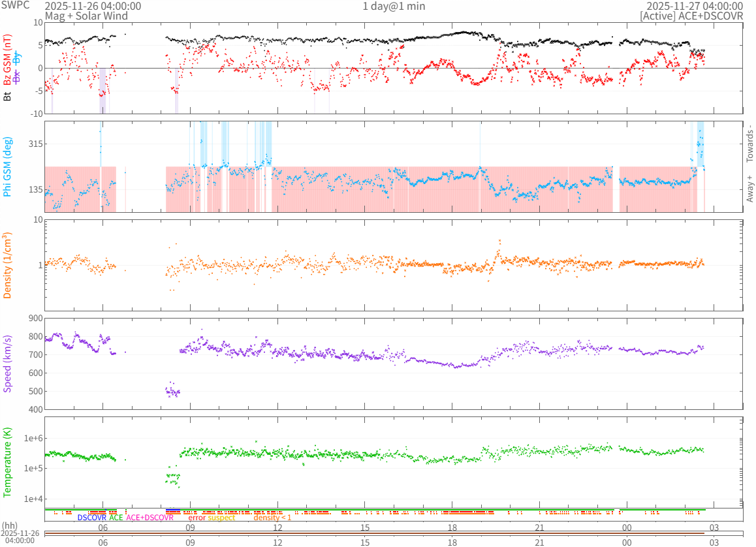Click the green ACE legend entry
The width and height of the screenshot is (756, 547).
pos(116,518)
